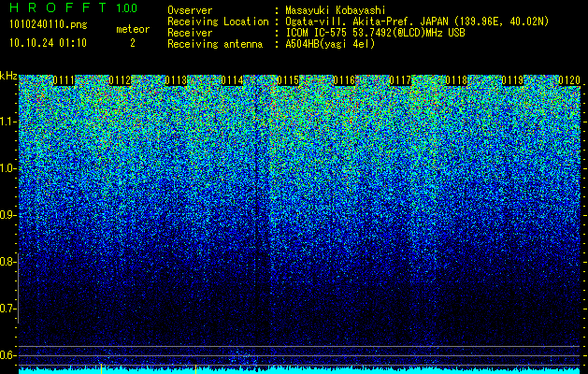Viewport: 588px width, 374px height.
Task: Click the 0111 time marker
Action: tap(64, 80)
